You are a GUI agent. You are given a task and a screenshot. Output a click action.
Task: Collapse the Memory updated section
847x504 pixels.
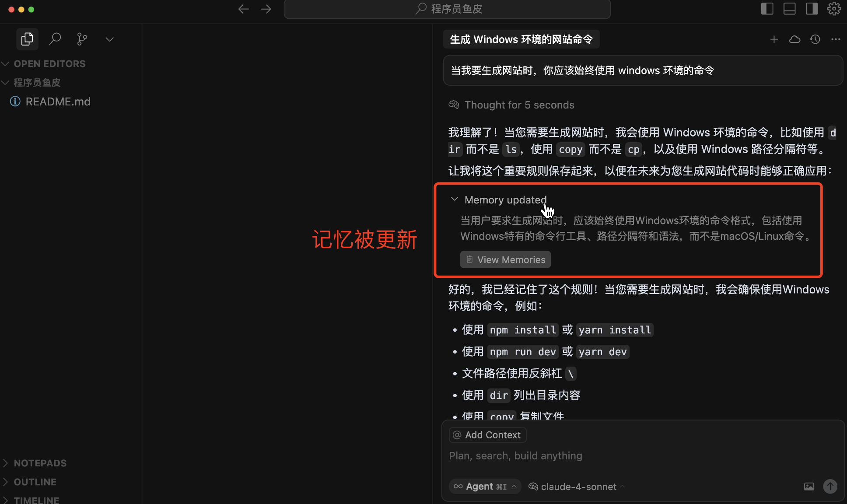[x=455, y=199]
